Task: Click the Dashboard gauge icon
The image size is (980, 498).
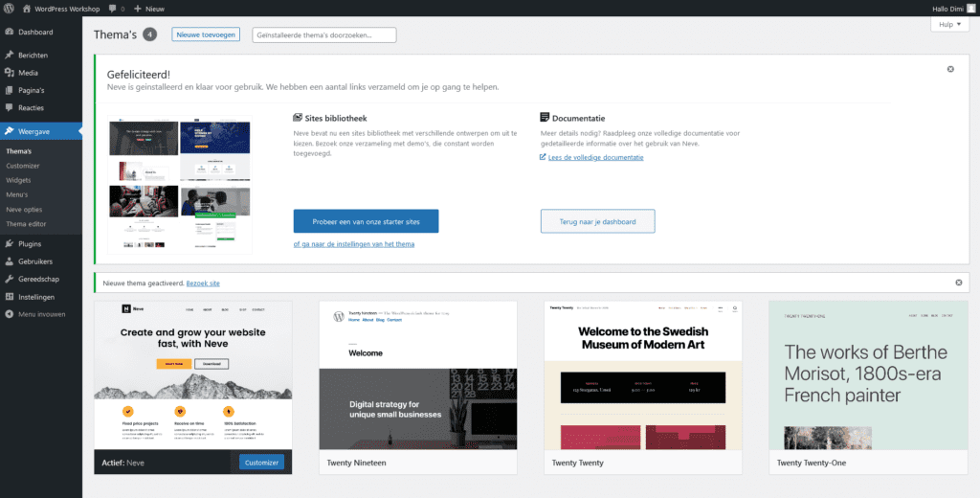Action: click(10, 32)
